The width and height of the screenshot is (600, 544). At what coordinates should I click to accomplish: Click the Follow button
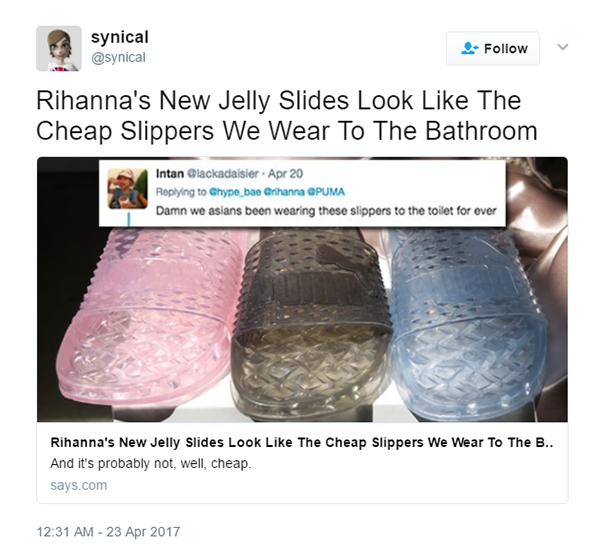(493, 49)
